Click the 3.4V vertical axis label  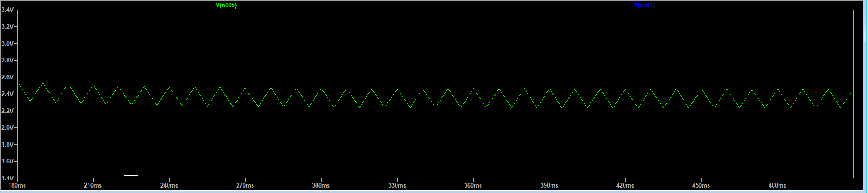click(x=8, y=10)
